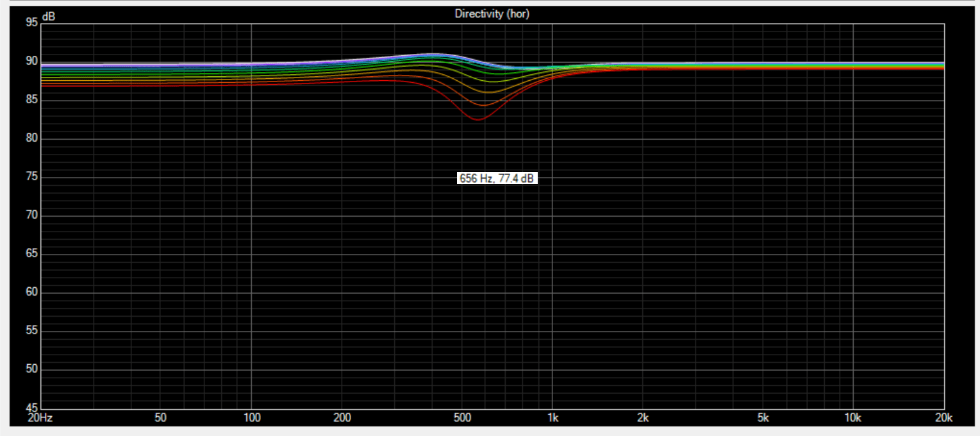Click the 80 label on the dB axis
The image size is (980, 436).
(x=32, y=138)
